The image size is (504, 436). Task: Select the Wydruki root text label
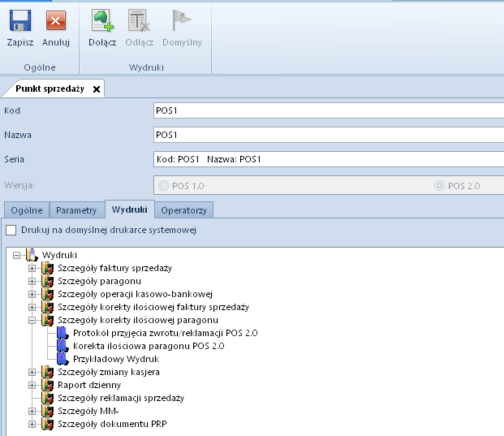coord(59,255)
